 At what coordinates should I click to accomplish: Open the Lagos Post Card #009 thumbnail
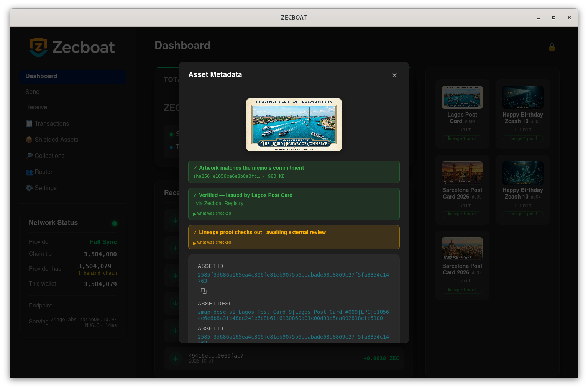462,97
